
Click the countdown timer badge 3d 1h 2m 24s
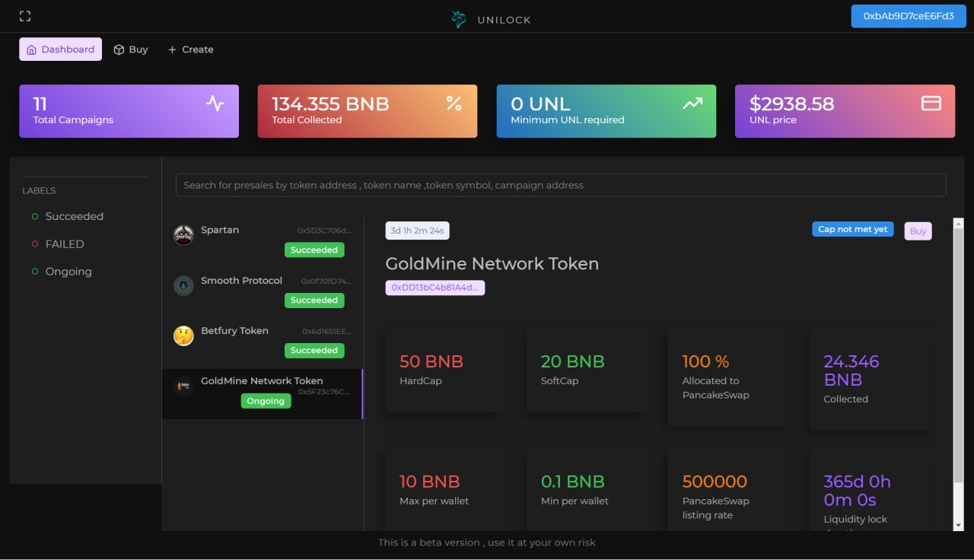point(417,231)
